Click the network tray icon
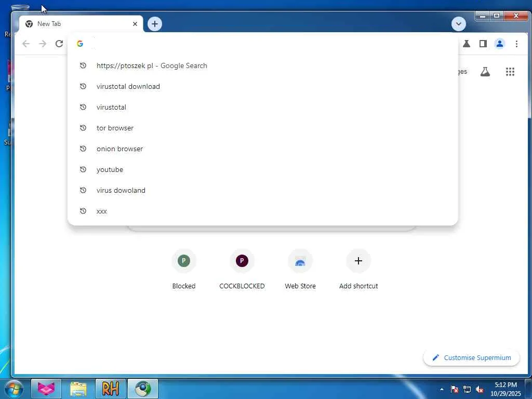The width and height of the screenshot is (532, 399). (467, 390)
